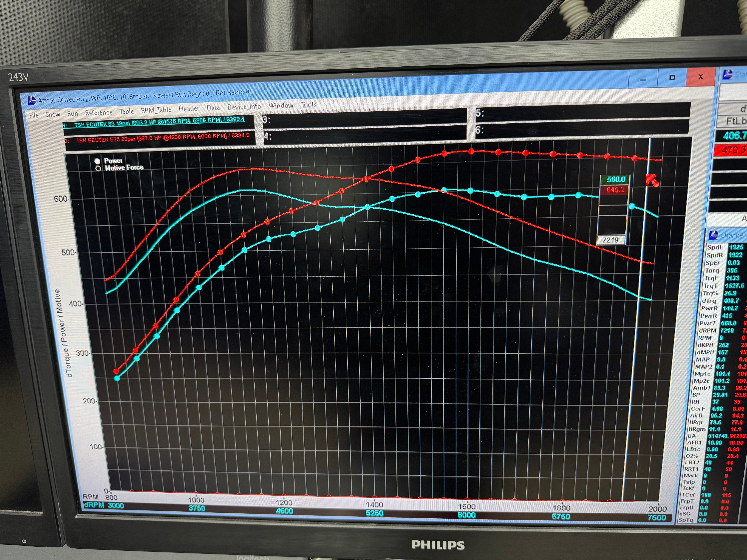Select the RRT1 row in channel list

(715, 469)
